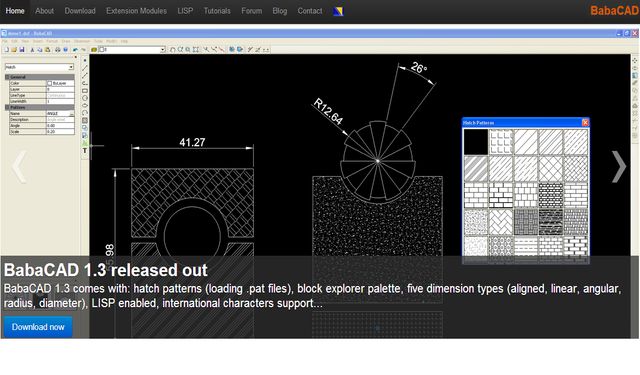Image resolution: width=640 pixels, height=375 pixels.
Task: Click the Paste clipboard toolbar icon
Action: coord(48,50)
